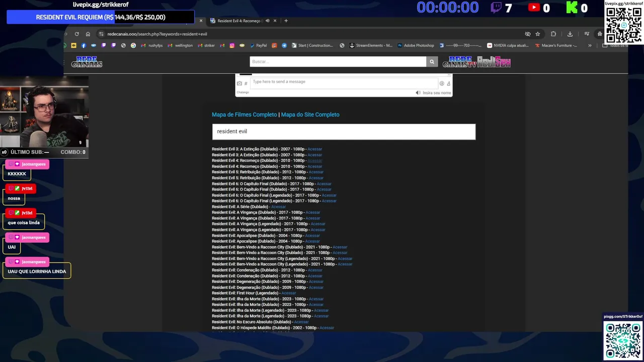Open the Macaw's Furniture bookmark

pyautogui.click(x=556, y=45)
